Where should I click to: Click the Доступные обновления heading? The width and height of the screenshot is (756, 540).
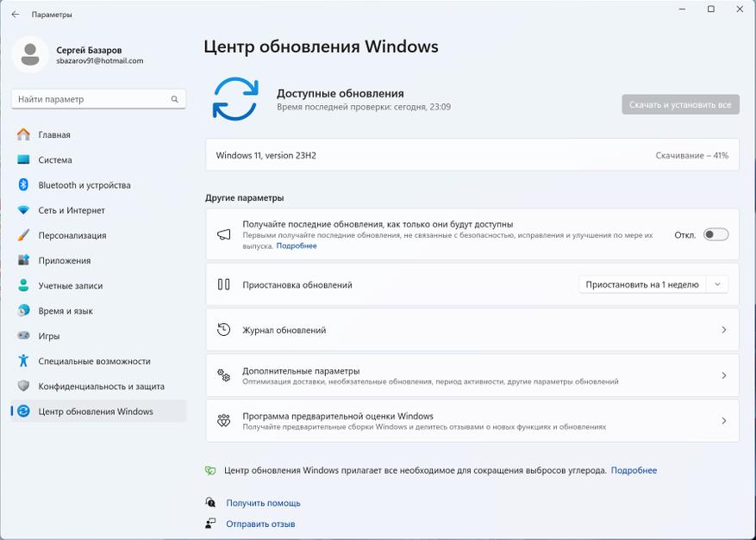[x=341, y=94]
